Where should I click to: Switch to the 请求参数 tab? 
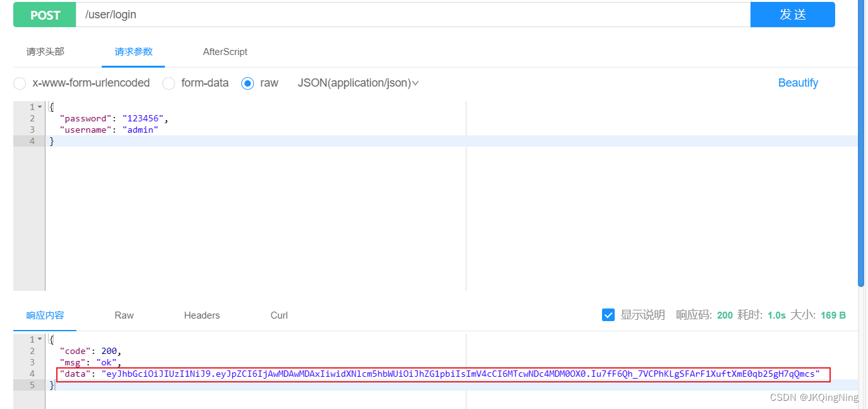tap(133, 52)
